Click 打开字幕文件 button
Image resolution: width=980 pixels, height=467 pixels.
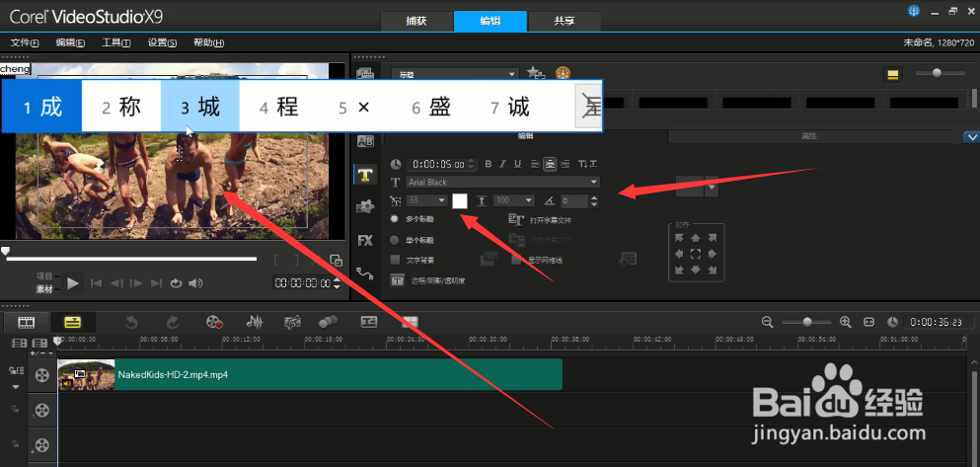(541, 220)
